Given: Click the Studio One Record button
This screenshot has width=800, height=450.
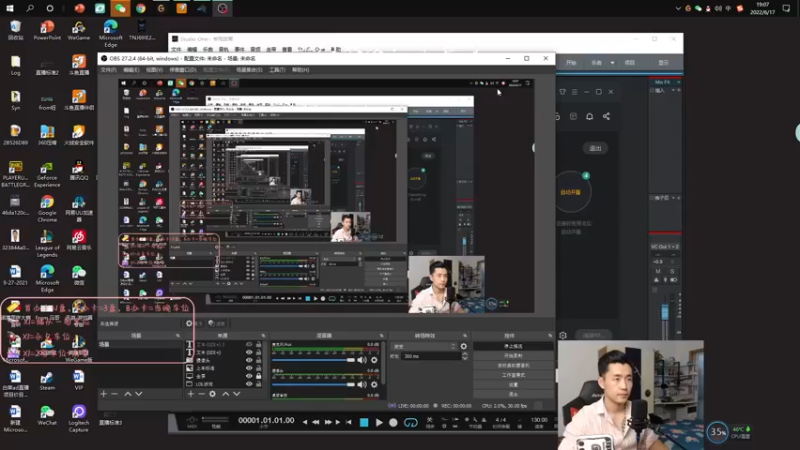Looking at the screenshot, I should [393, 422].
